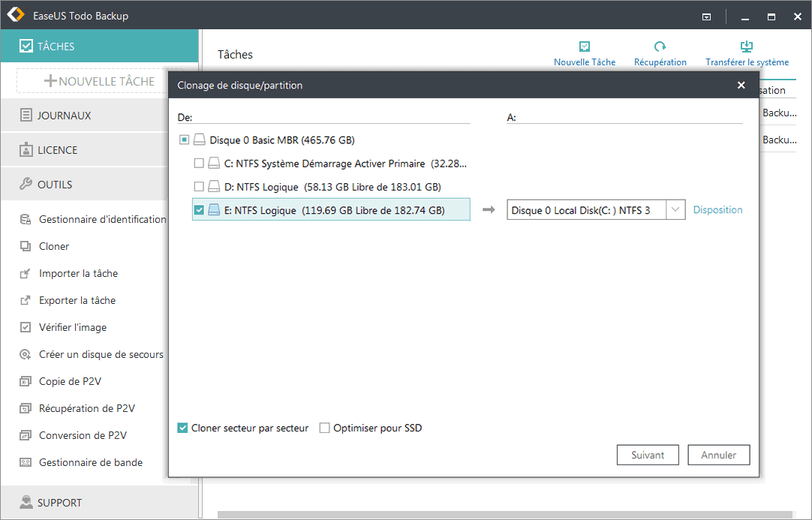
Task: Click the Récupération de P2V icon
Action: (26, 409)
